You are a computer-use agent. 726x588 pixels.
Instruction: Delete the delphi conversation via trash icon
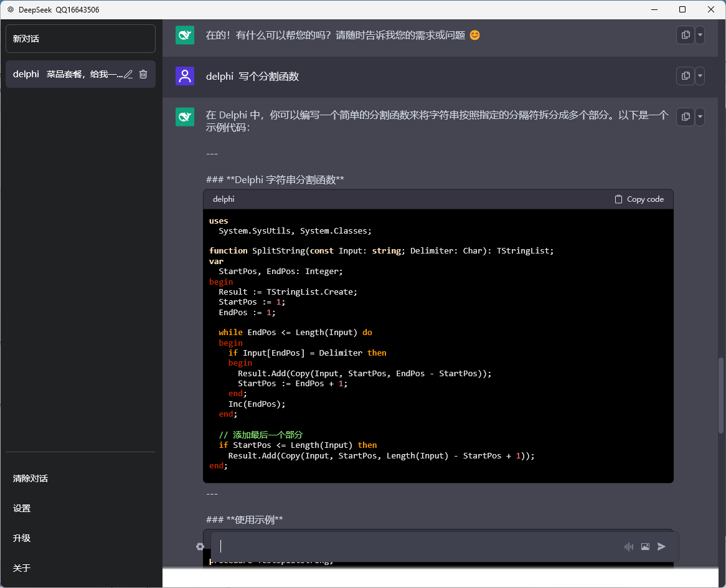pos(143,73)
